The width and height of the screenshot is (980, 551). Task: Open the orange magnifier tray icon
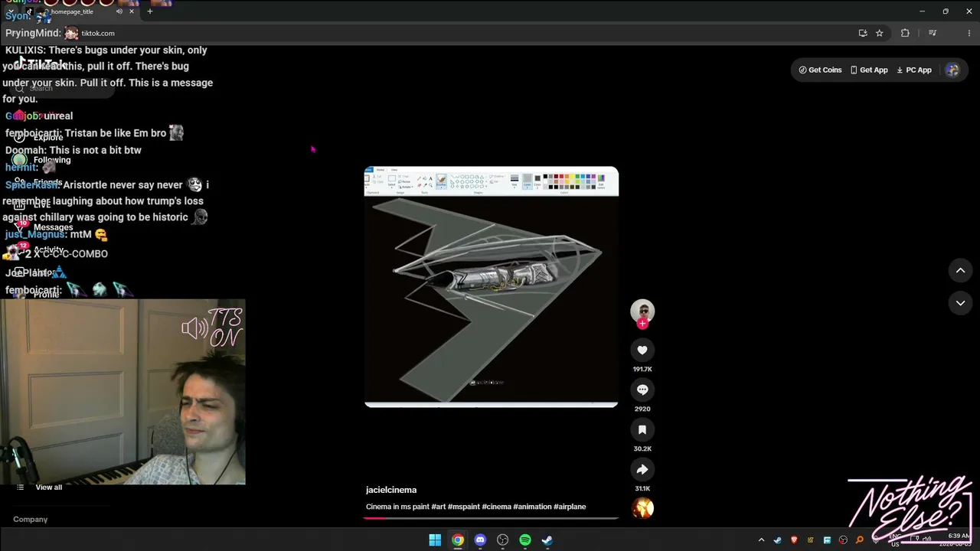(x=860, y=540)
